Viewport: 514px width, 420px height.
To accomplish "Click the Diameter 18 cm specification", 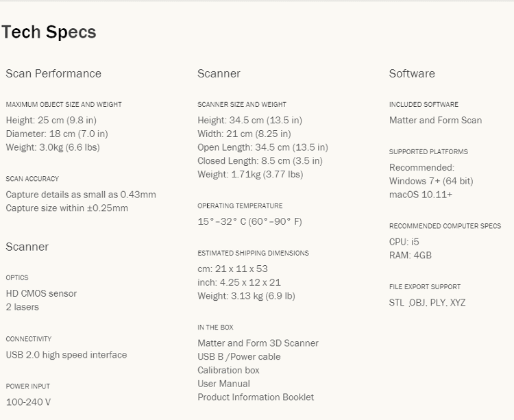I will click(57, 134).
